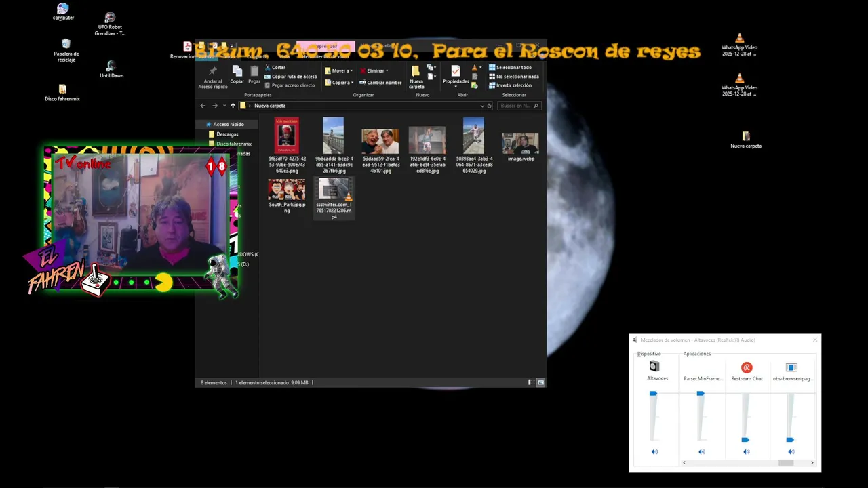Screen dimensions: 868x488
Task: Select the Nueva carpeta desktop folder icon
Action: tap(746, 140)
